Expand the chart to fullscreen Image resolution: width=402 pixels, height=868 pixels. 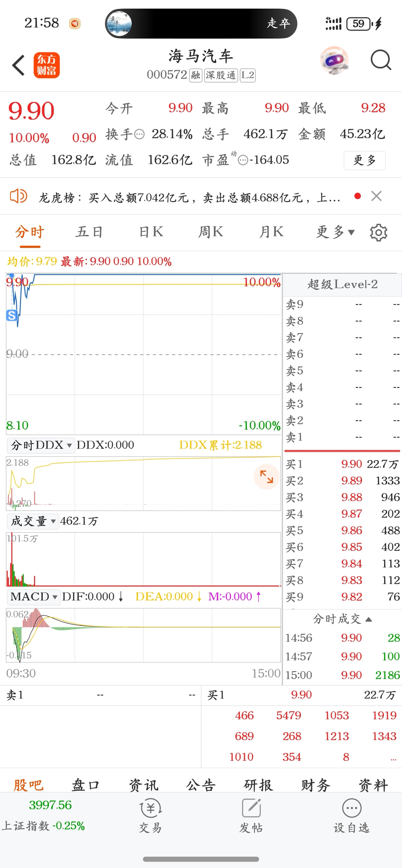(x=266, y=477)
